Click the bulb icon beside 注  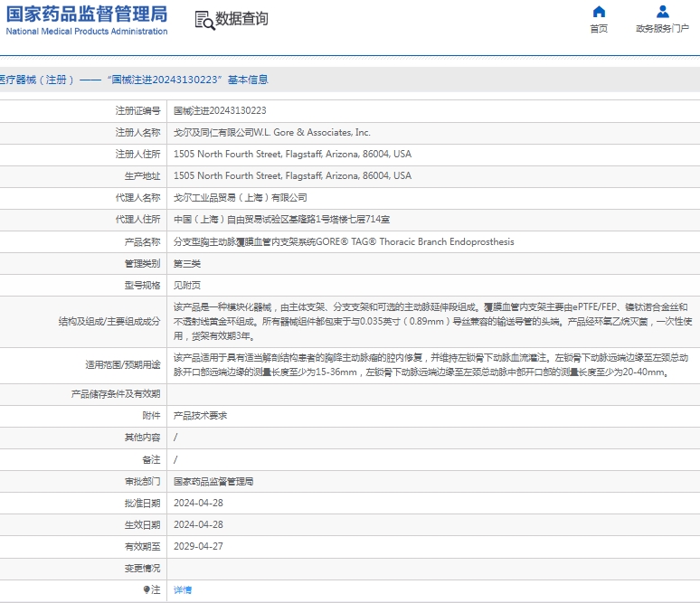pyautogui.click(x=147, y=589)
